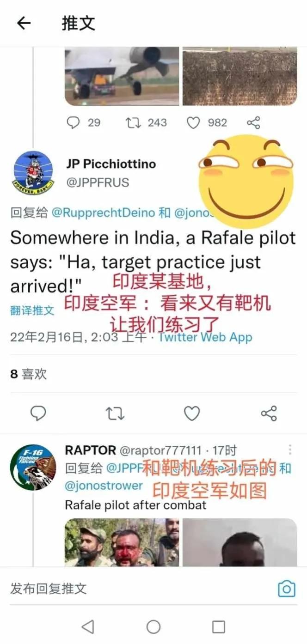Retweet JP Picchiottino's Rafale tweet
307x644 pixels.
[115, 413]
